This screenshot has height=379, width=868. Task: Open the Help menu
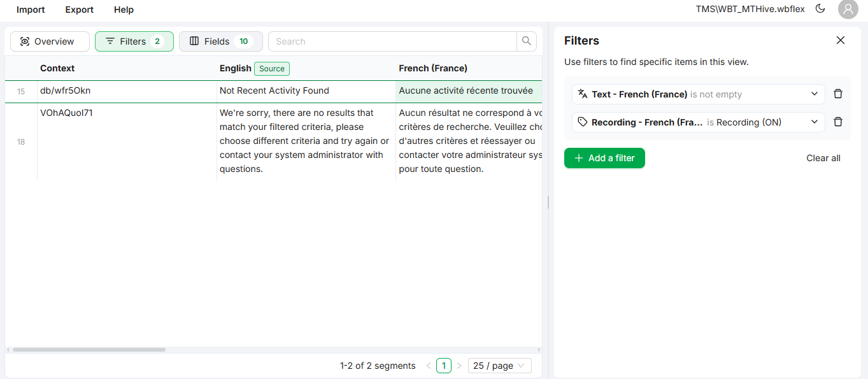(x=124, y=10)
